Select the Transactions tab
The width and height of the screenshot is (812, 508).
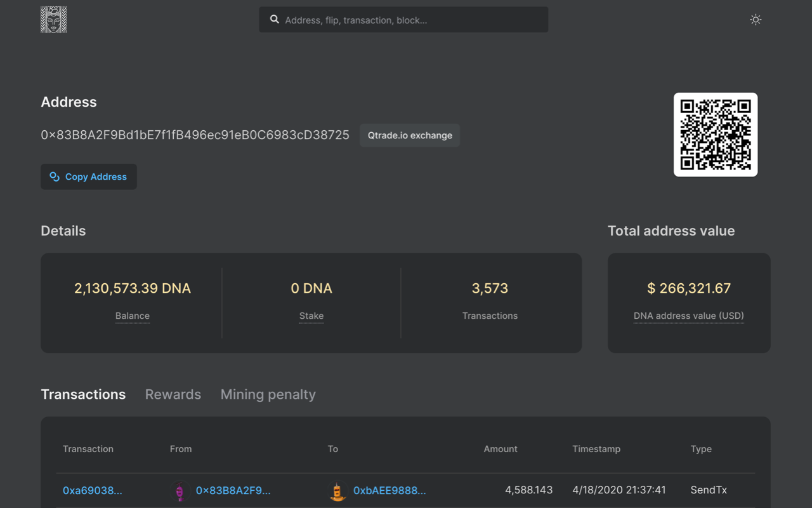click(83, 394)
